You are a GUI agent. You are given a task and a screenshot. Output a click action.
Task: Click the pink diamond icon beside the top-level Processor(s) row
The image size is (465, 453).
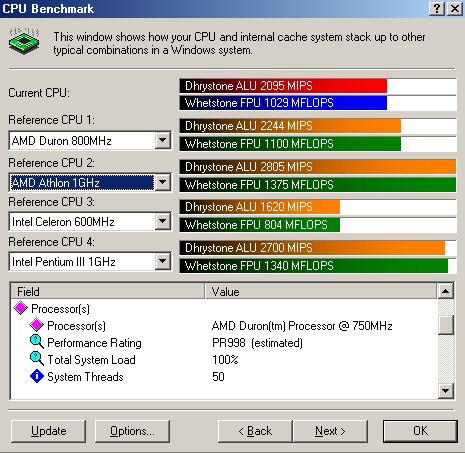point(21,308)
